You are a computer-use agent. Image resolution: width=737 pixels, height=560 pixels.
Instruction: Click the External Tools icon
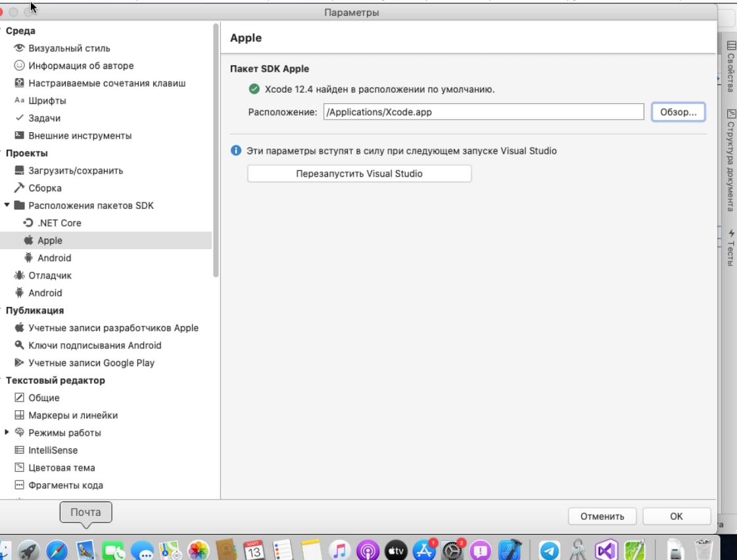(x=19, y=135)
